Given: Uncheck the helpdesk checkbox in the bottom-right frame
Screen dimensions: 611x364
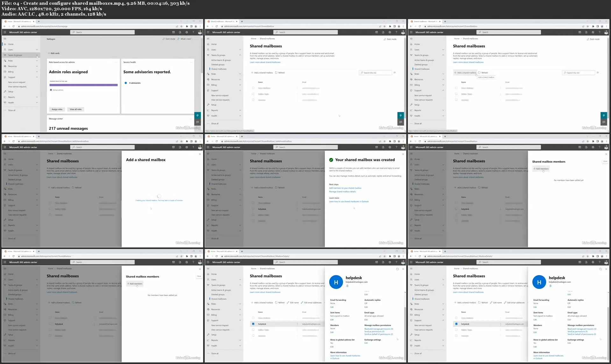Looking at the screenshot, I should click(x=456, y=324).
